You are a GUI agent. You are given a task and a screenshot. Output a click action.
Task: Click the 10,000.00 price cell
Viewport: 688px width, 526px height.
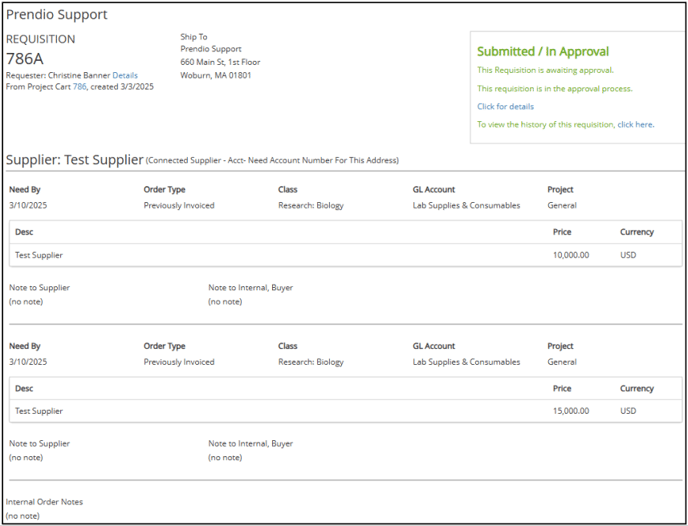(571, 255)
